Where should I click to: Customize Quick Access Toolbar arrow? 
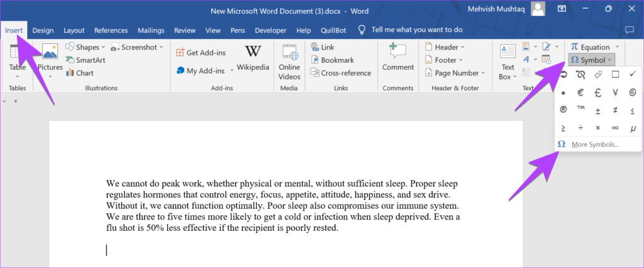pos(16,101)
